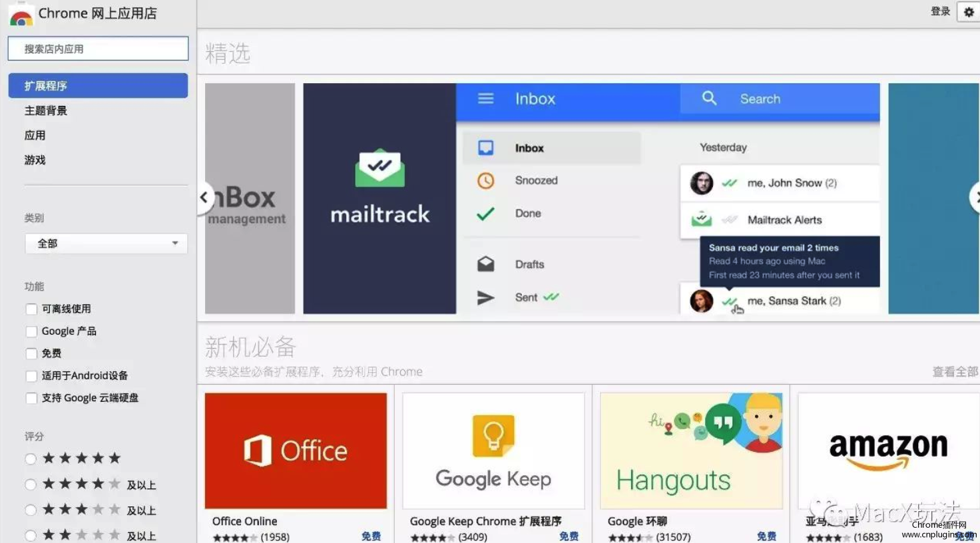This screenshot has width=980, height=543.
Task: Click 免费 button under Google Keep
Action: coord(569,536)
